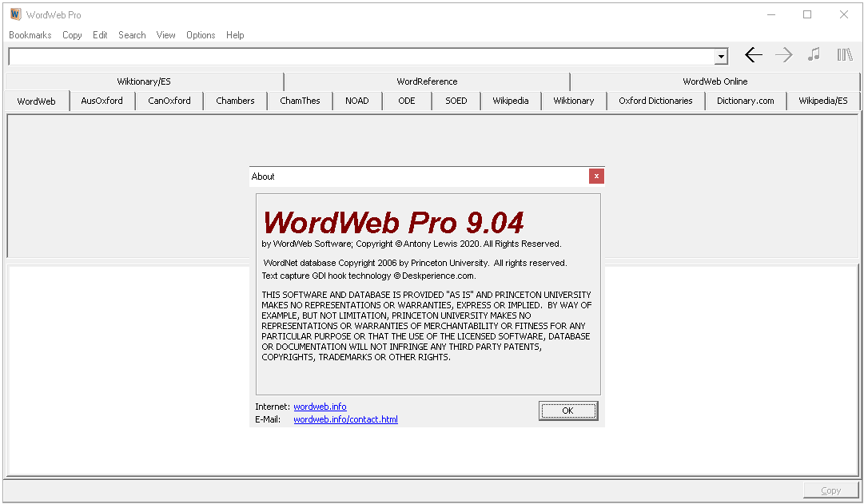Select the Wiktionary tab
Image resolution: width=864 pixels, height=504 pixels.
[574, 101]
